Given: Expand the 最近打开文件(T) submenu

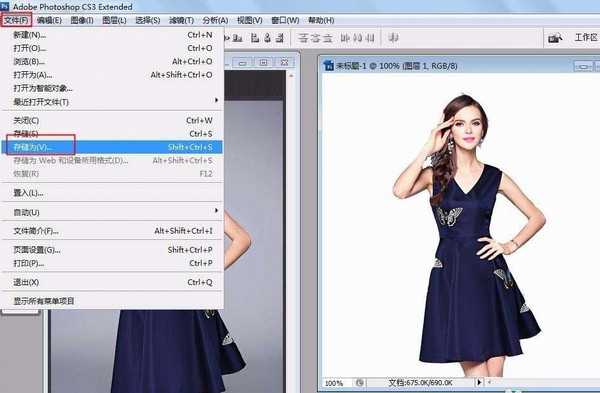Looking at the screenshot, I should 111,102.
